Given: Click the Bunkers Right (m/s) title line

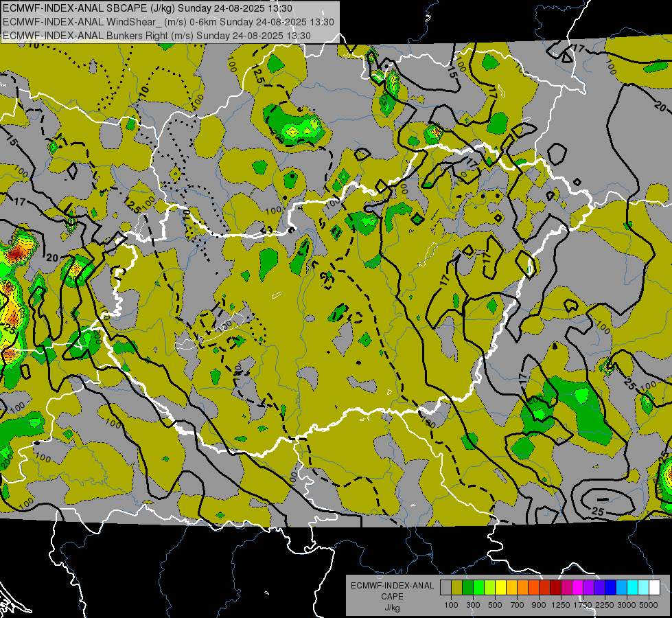Looking at the screenshot, I should click(157, 36).
